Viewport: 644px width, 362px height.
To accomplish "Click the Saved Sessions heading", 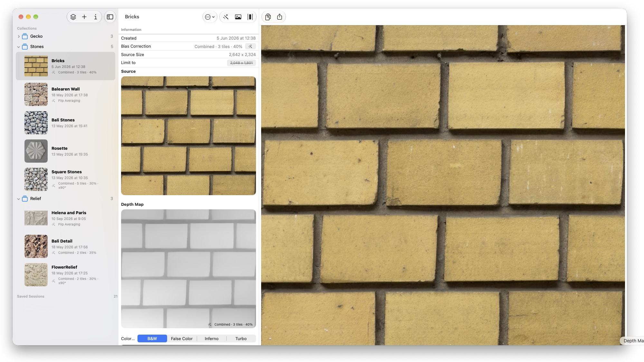I will coord(31,296).
